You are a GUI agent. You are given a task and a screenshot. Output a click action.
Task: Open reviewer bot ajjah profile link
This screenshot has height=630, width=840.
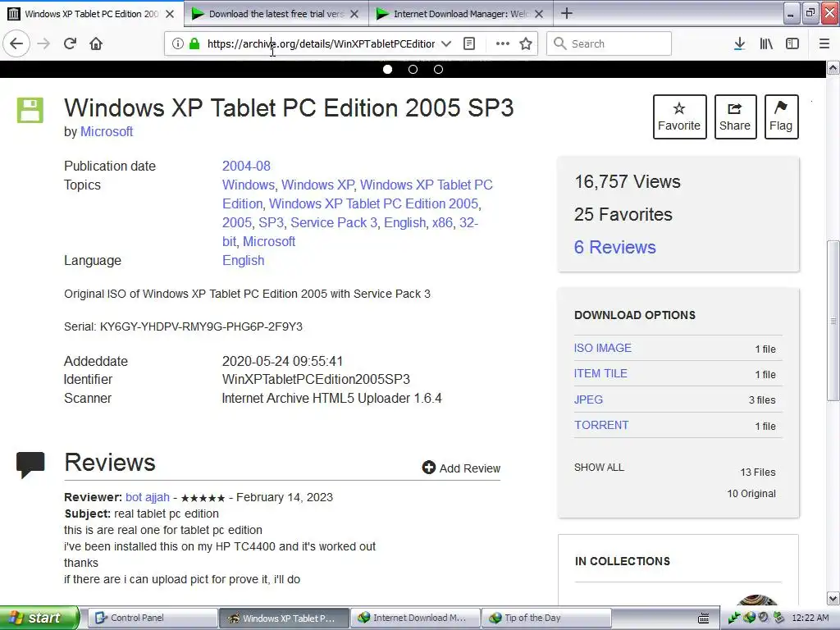[148, 497]
